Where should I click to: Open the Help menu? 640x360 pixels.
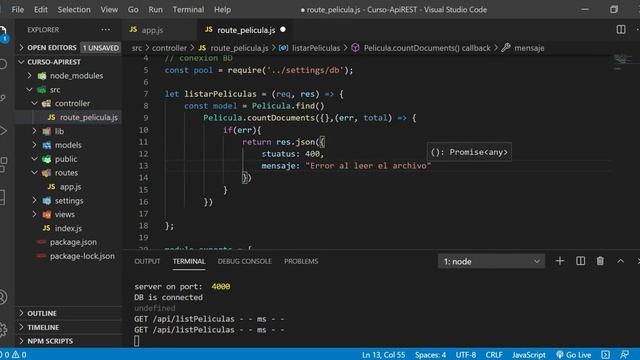tap(222, 9)
